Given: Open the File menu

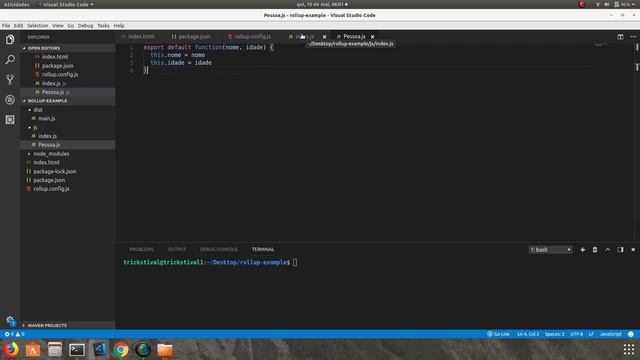Looking at the screenshot, I should tap(6, 26).
